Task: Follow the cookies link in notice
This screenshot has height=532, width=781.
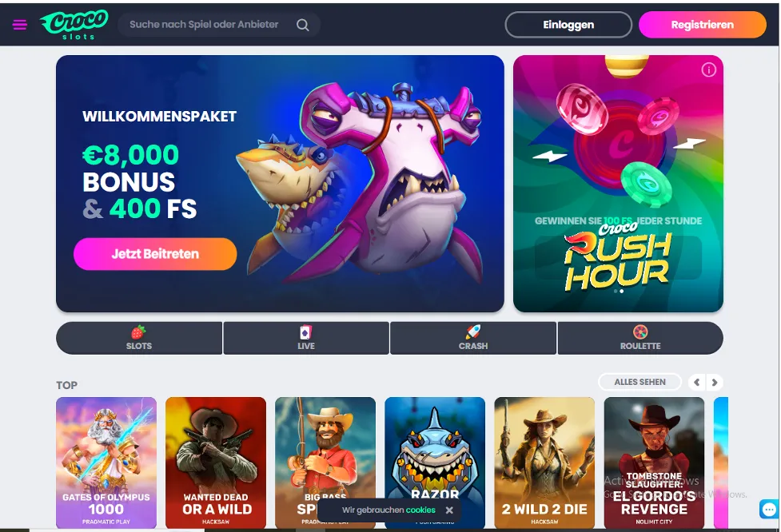Action: [x=420, y=510]
